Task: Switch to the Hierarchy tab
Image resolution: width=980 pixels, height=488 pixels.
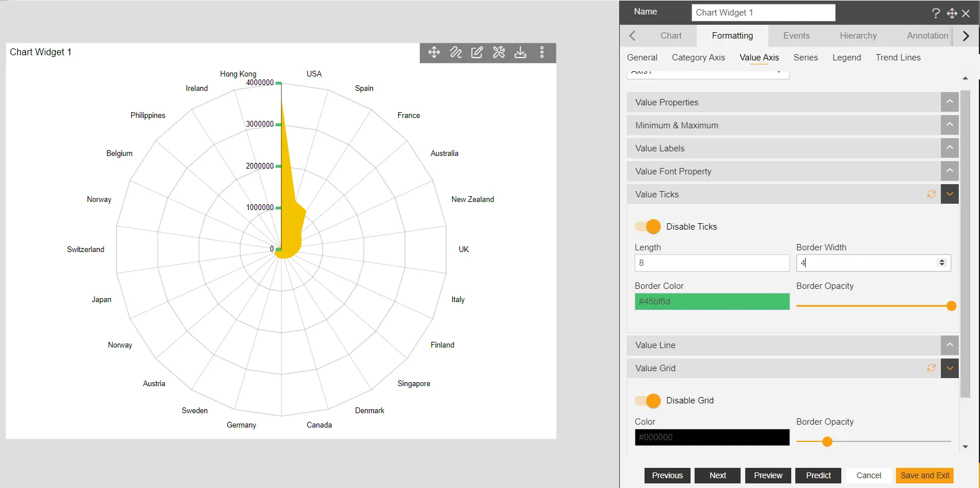Action: pyautogui.click(x=858, y=36)
